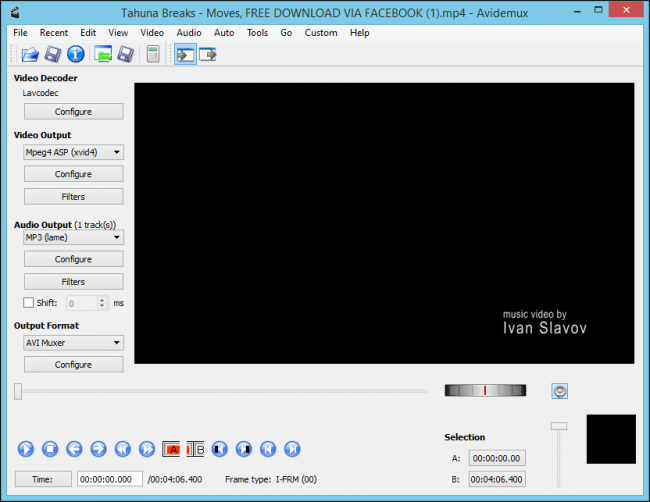This screenshot has height=502, width=650.
Task: Click the Selection B time field
Action: tap(497, 479)
